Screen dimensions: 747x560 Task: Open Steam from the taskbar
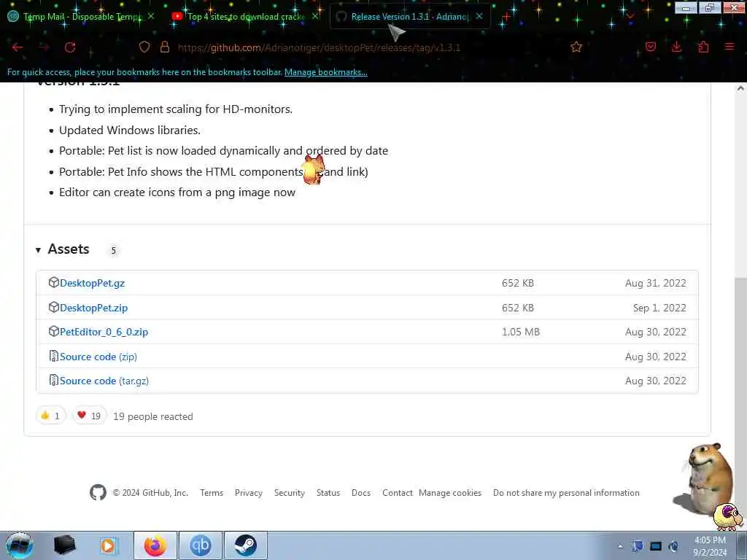coord(245,545)
